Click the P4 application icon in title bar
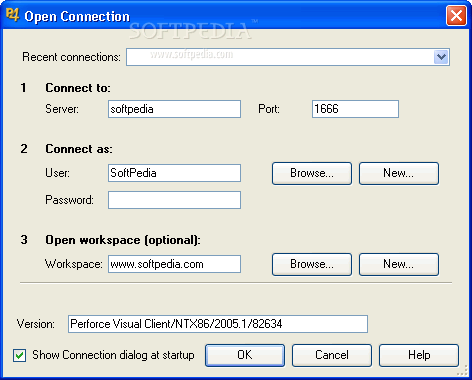Screen dimensions: 472x380 pyautogui.click(x=12, y=15)
